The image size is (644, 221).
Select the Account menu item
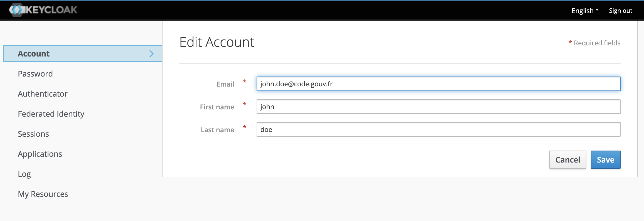tap(34, 54)
